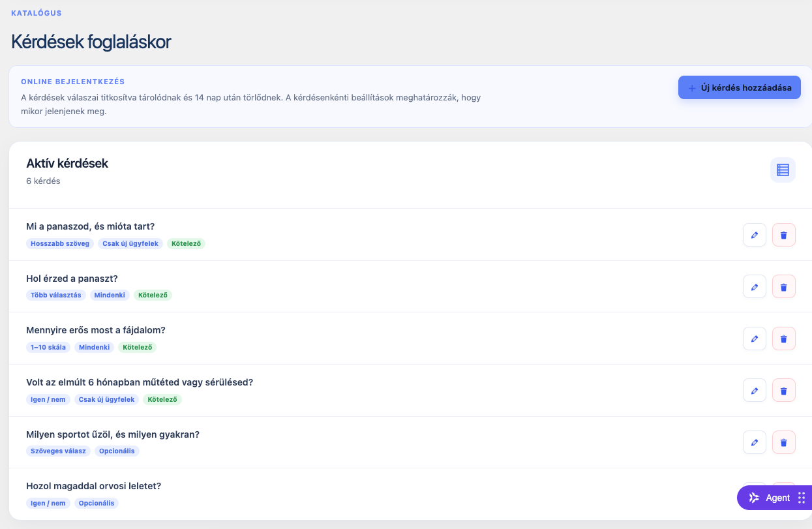Image resolution: width=812 pixels, height=529 pixels.
Task: Delete 'Hol érzed a panaszt?' question
Action: pyautogui.click(x=784, y=286)
